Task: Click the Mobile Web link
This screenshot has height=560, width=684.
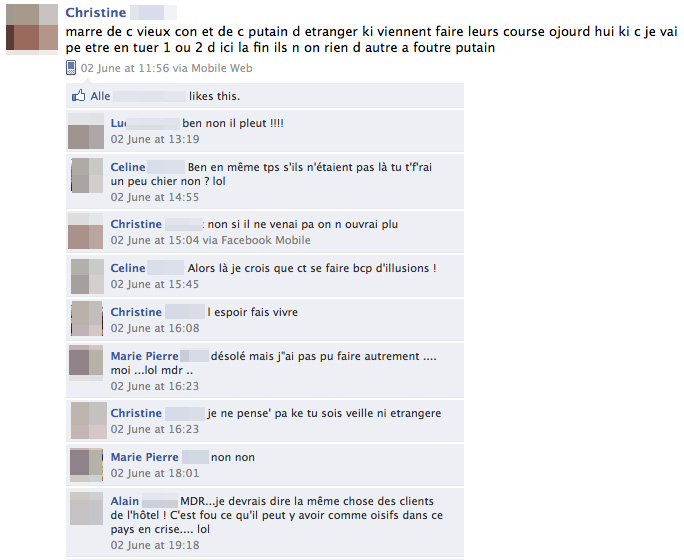Action: tap(222, 68)
